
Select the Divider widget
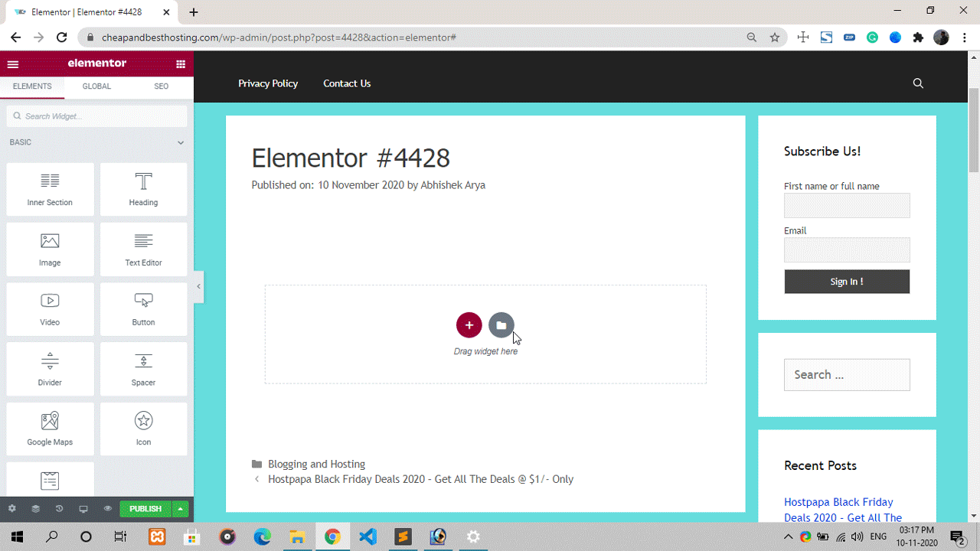pyautogui.click(x=50, y=369)
